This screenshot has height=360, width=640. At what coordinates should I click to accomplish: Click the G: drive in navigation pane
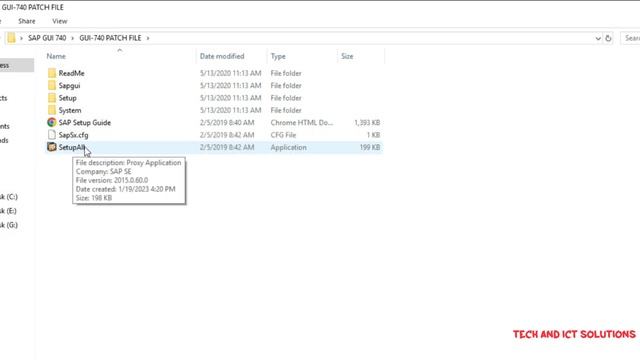[x=9, y=225]
